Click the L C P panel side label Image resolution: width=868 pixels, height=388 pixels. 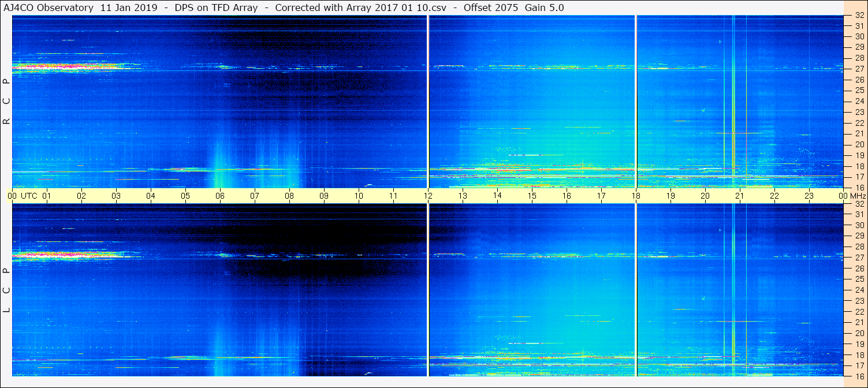click(x=6, y=290)
